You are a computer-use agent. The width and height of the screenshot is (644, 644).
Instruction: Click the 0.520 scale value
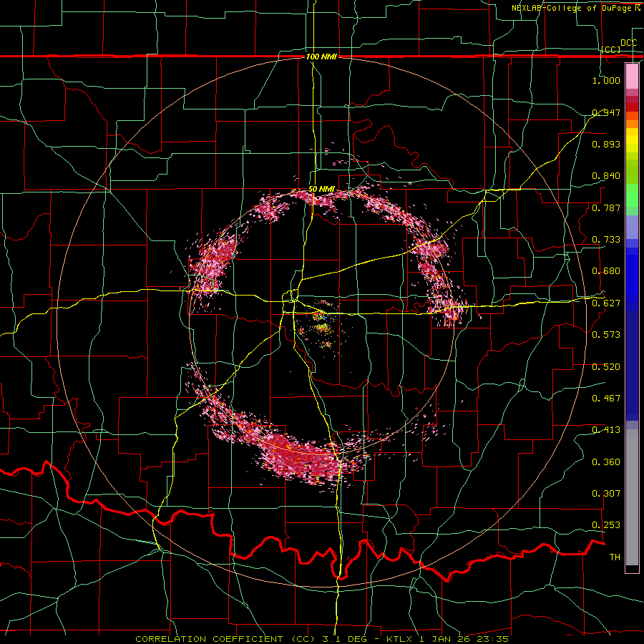coord(606,367)
